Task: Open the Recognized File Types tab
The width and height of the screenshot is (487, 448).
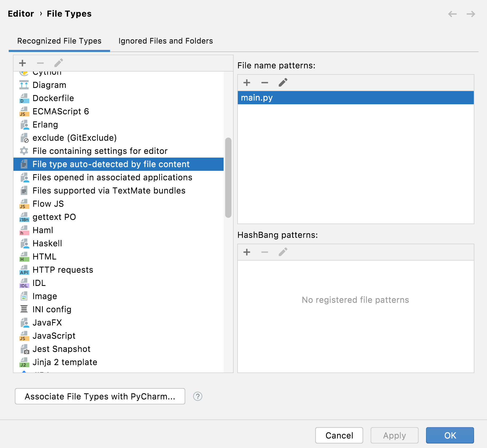Action: tap(59, 41)
